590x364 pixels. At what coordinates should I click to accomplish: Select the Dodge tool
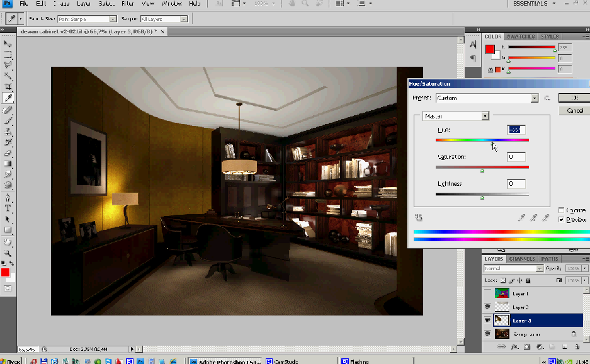pos(8,185)
